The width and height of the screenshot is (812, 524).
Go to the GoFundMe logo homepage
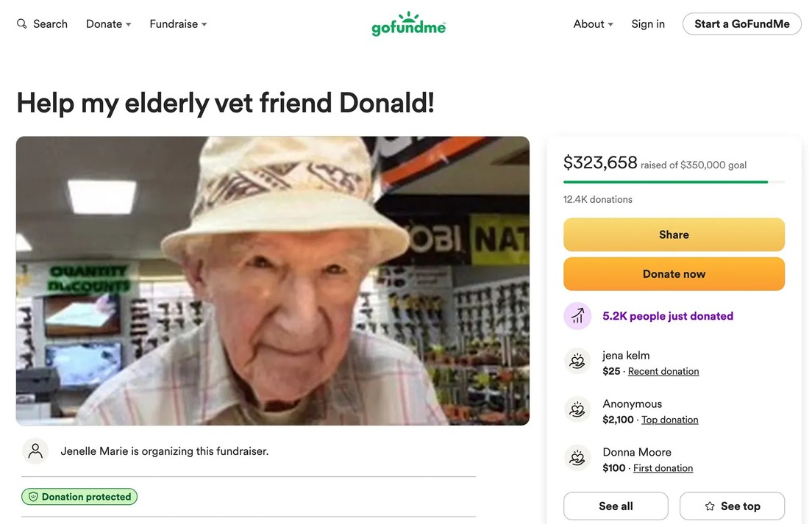(408, 24)
